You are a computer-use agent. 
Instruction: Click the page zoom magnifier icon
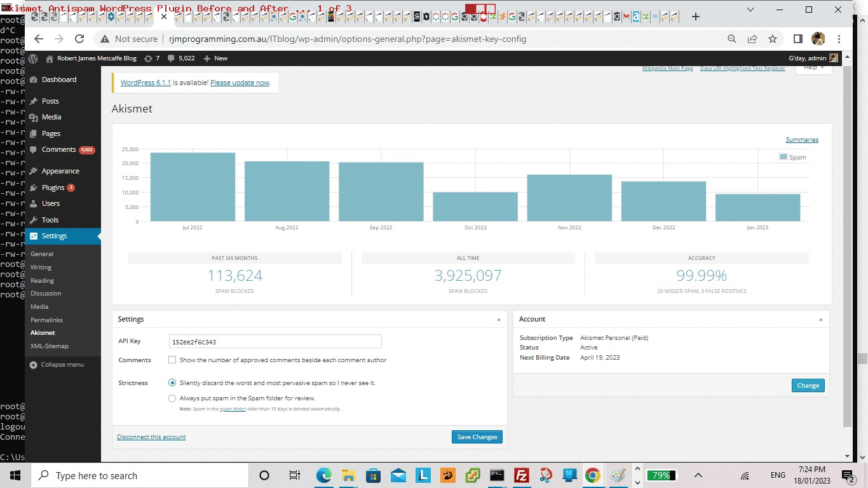[x=732, y=39]
